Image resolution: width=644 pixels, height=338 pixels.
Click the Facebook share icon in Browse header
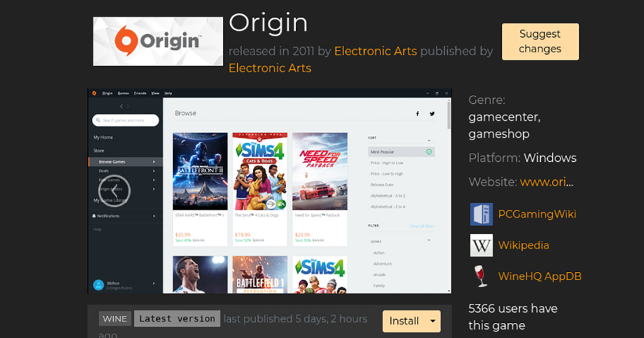click(x=418, y=114)
